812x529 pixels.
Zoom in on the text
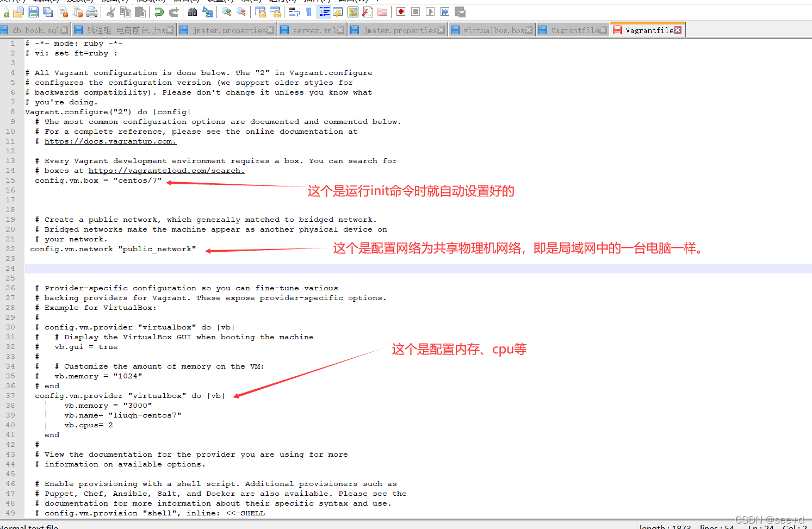click(x=226, y=11)
